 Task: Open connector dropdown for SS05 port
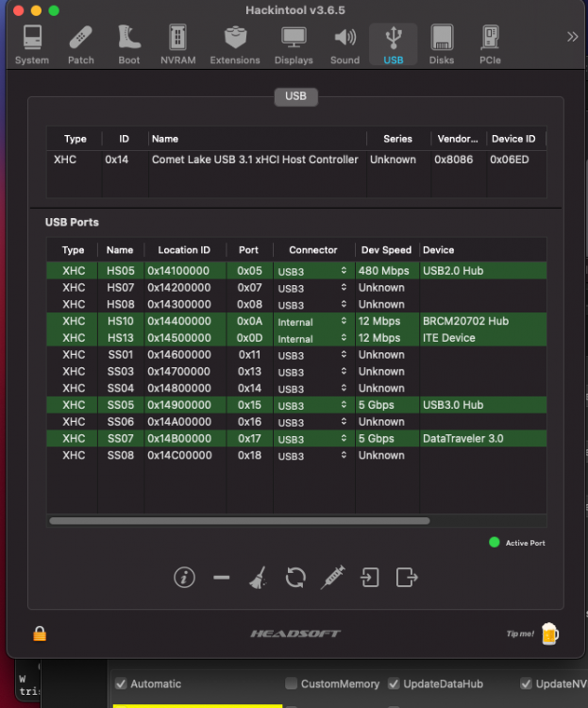(312, 405)
